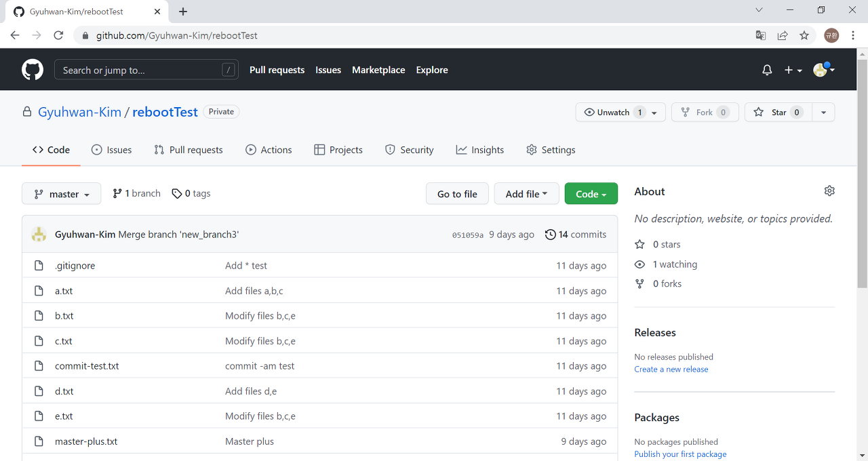Switch to the Pull requests repo tab
The height and width of the screenshot is (461, 868).
[x=189, y=150]
